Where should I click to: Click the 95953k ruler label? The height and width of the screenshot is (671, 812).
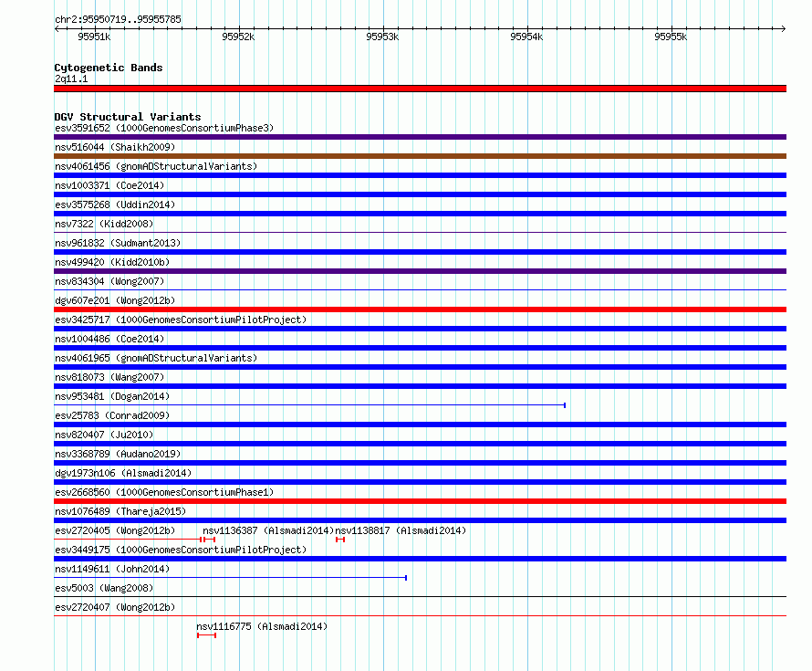pyautogui.click(x=382, y=37)
